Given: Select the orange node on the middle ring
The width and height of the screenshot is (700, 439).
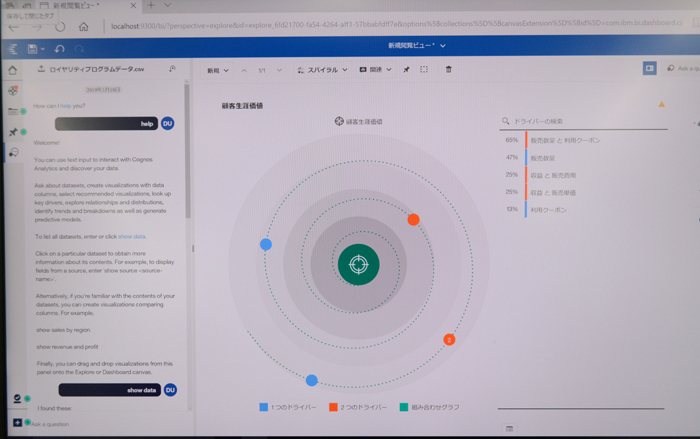Looking at the screenshot, I should [x=413, y=220].
